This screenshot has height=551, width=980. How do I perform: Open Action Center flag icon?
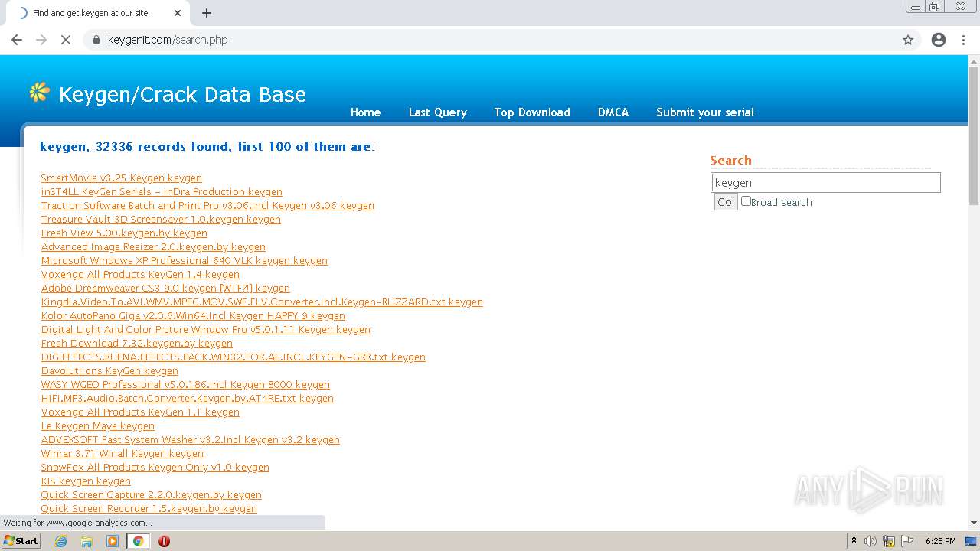907,541
